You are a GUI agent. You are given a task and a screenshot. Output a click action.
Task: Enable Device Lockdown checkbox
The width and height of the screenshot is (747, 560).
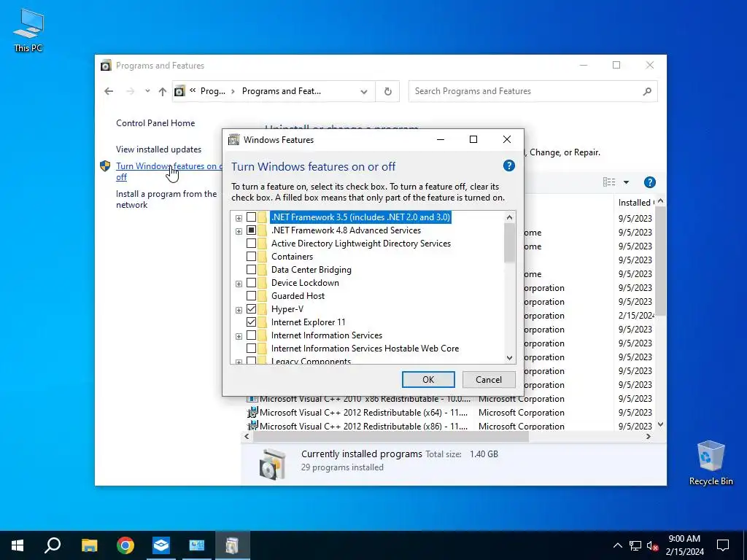point(251,283)
